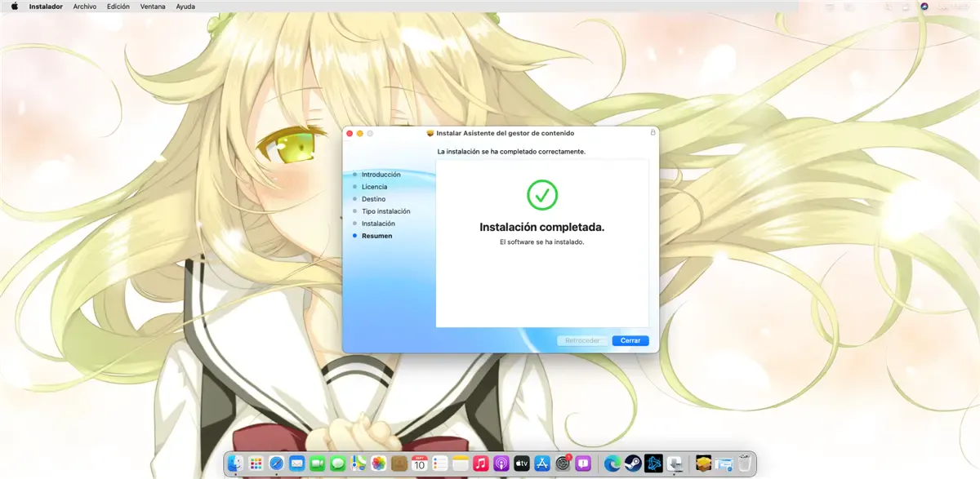Open the Instalador menu
Image resolution: width=980 pixels, height=479 pixels.
click(x=47, y=6)
